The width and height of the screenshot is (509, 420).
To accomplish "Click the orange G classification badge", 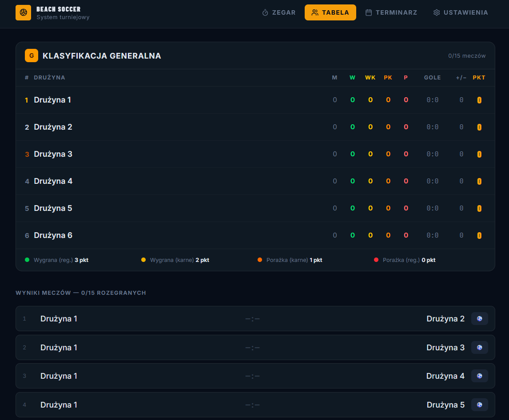I will click(32, 55).
